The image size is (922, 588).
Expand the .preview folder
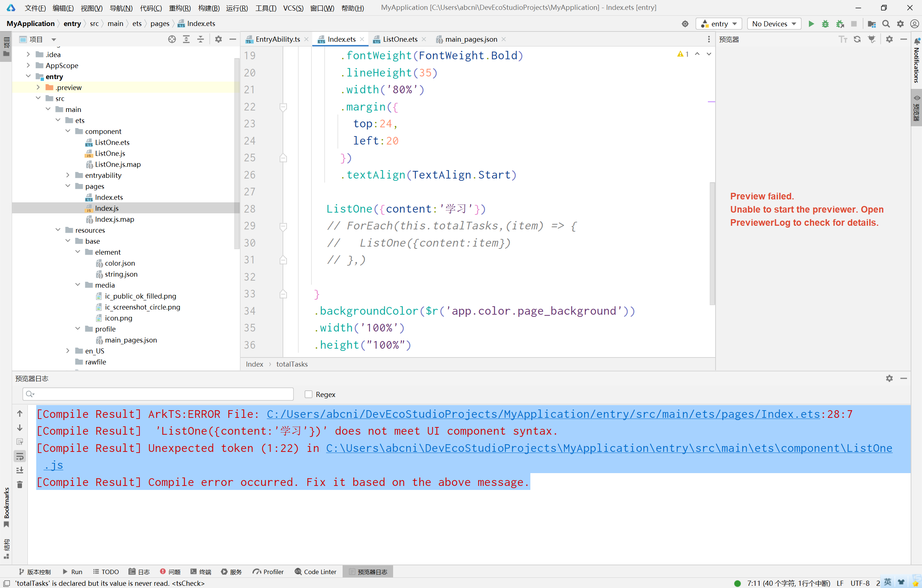(38, 87)
